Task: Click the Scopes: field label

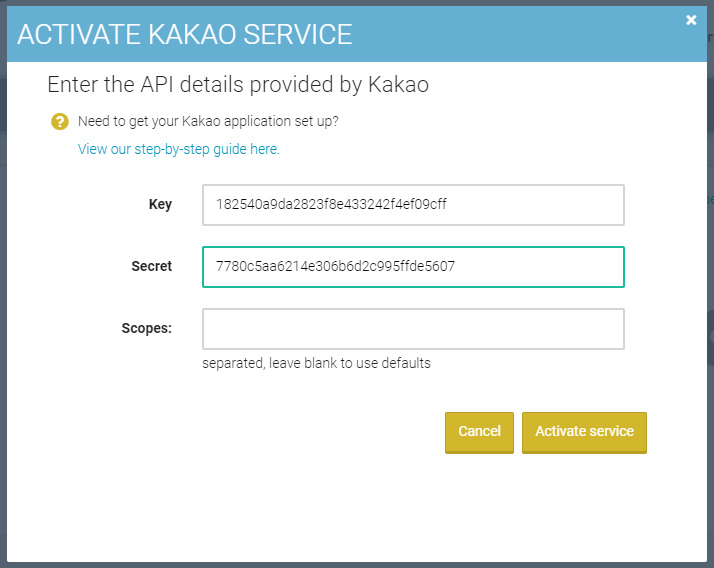Action: click(x=147, y=328)
